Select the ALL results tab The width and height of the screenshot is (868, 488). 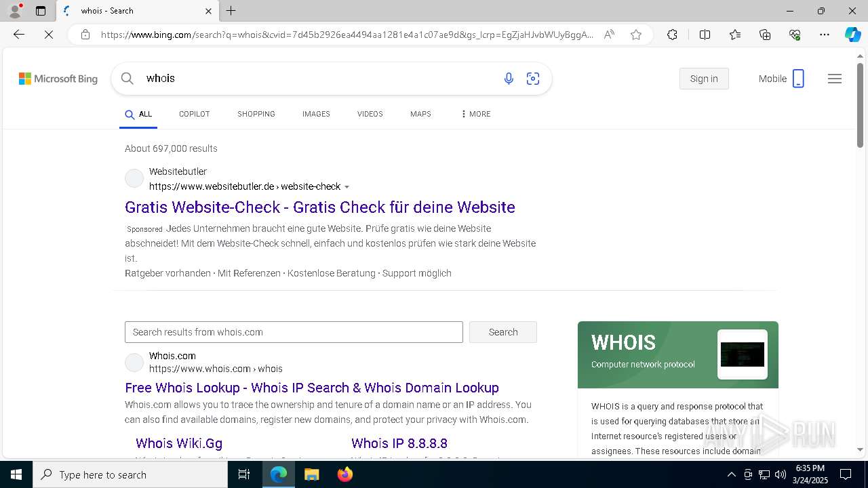pyautogui.click(x=138, y=115)
